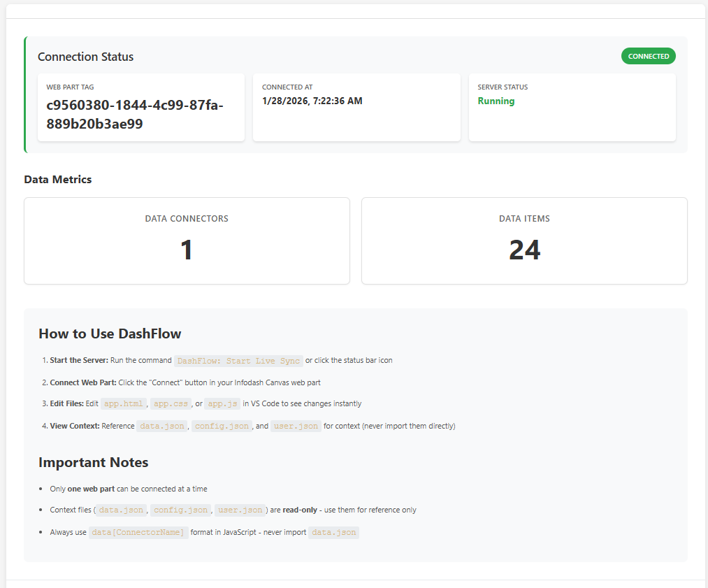
Task: Click the app.html code chip
Action: (123, 403)
